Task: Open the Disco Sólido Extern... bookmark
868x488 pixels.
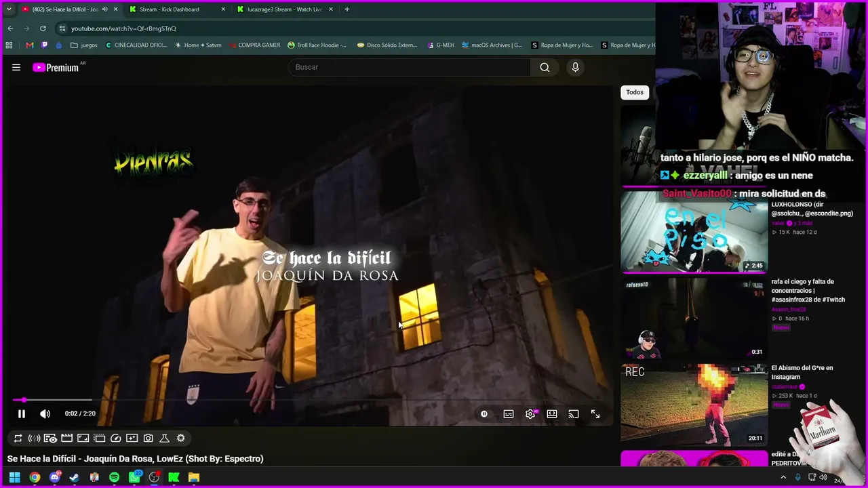Action: pyautogui.click(x=387, y=45)
